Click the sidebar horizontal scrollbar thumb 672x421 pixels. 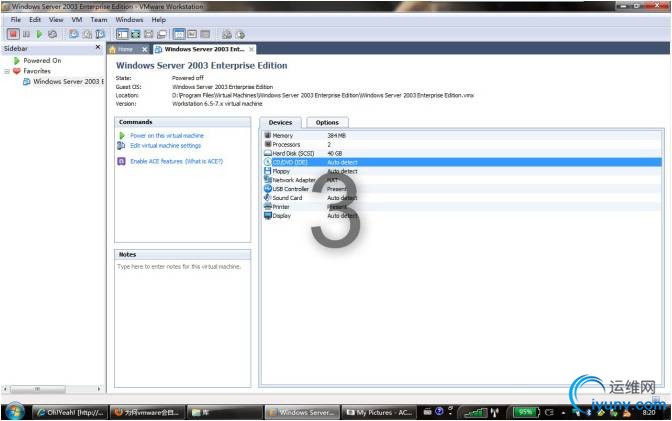pos(38,389)
